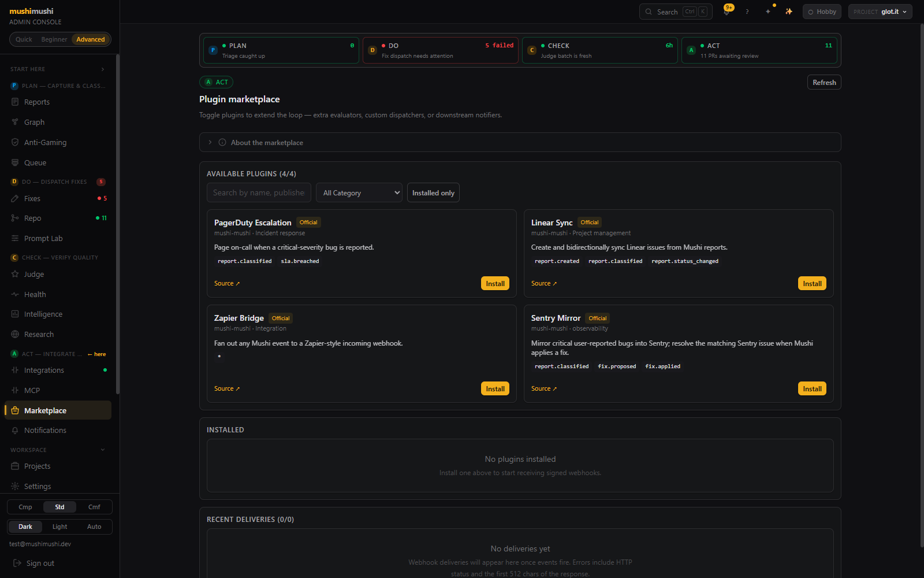This screenshot has width=924, height=578.
Task: Open the Marketplace bag icon
Action: [15, 410]
